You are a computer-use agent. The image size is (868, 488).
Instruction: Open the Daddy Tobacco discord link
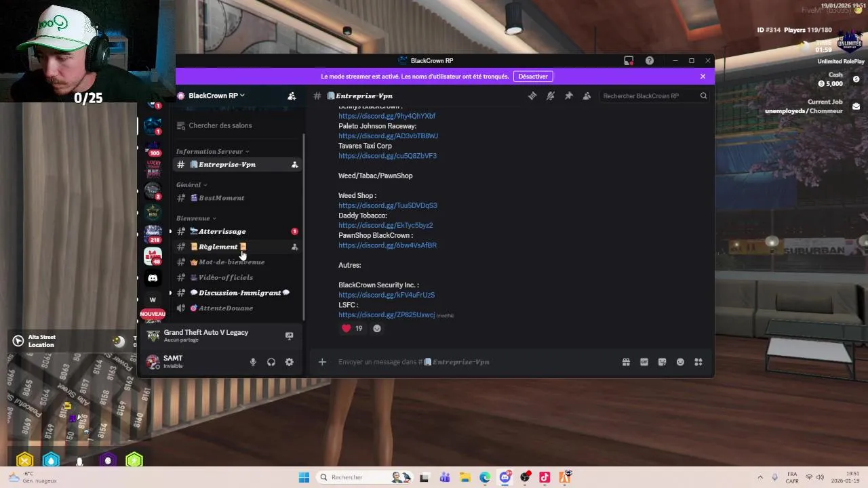tap(385, 226)
